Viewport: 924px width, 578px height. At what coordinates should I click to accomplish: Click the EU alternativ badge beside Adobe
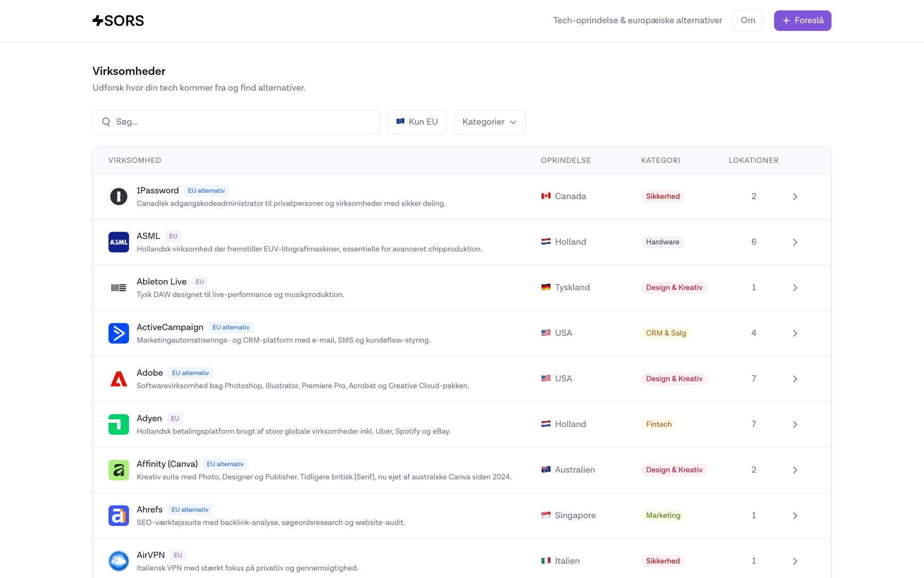click(x=190, y=373)
